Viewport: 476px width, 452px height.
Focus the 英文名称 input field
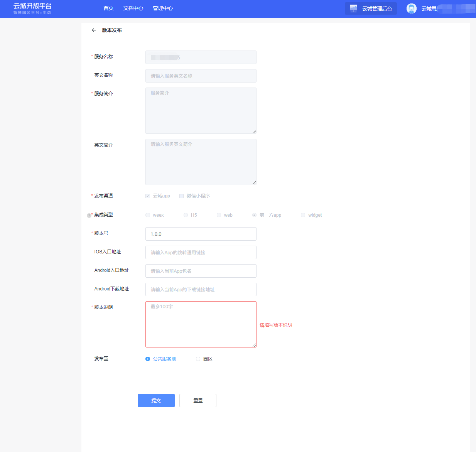(x=201, y=76)
